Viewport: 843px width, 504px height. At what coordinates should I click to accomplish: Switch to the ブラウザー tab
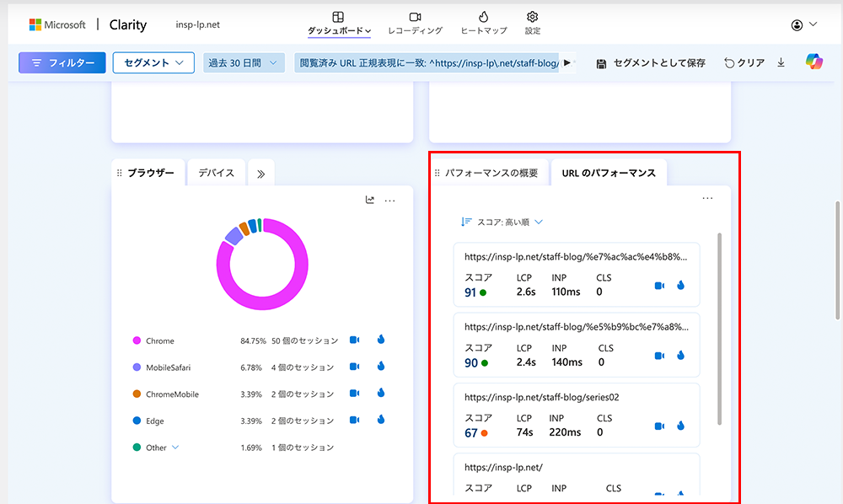click(150, 173)
